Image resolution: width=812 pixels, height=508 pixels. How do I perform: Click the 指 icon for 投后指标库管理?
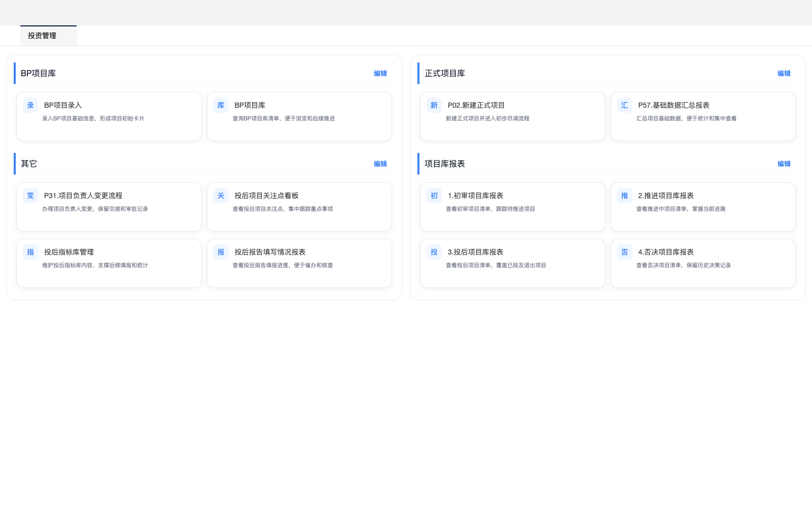tap(30, 252)
